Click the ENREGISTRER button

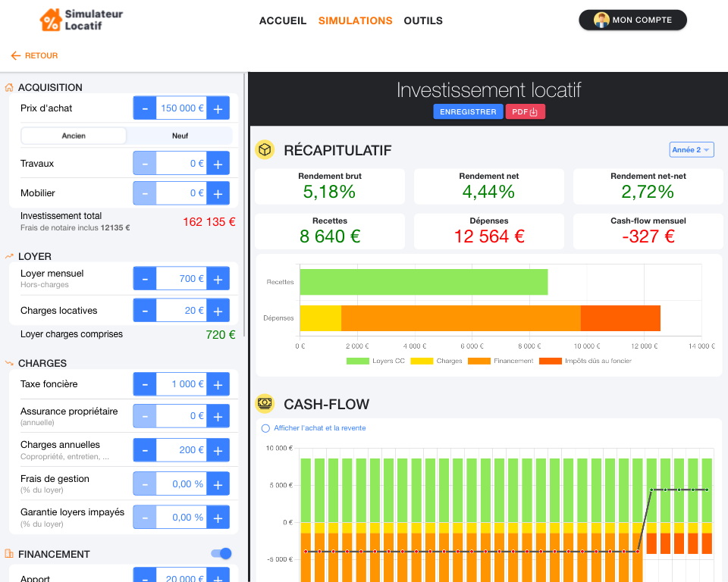468,111
